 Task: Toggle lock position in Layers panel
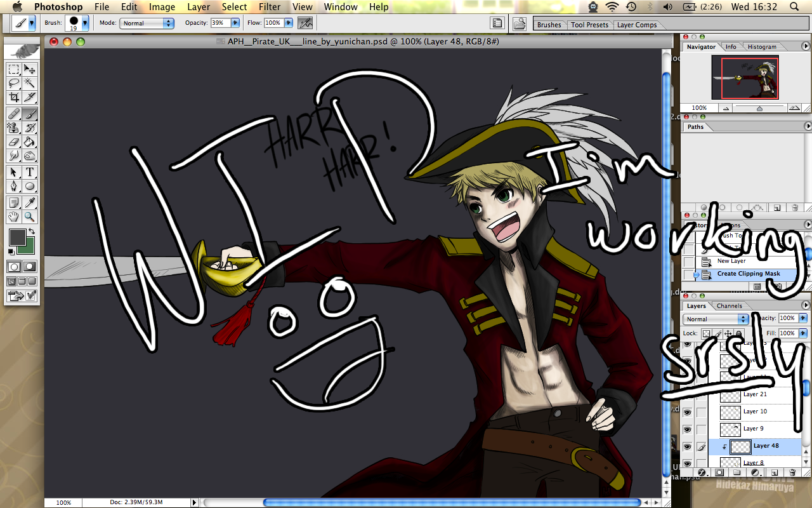pyautogui.click(x=728, y=333)
